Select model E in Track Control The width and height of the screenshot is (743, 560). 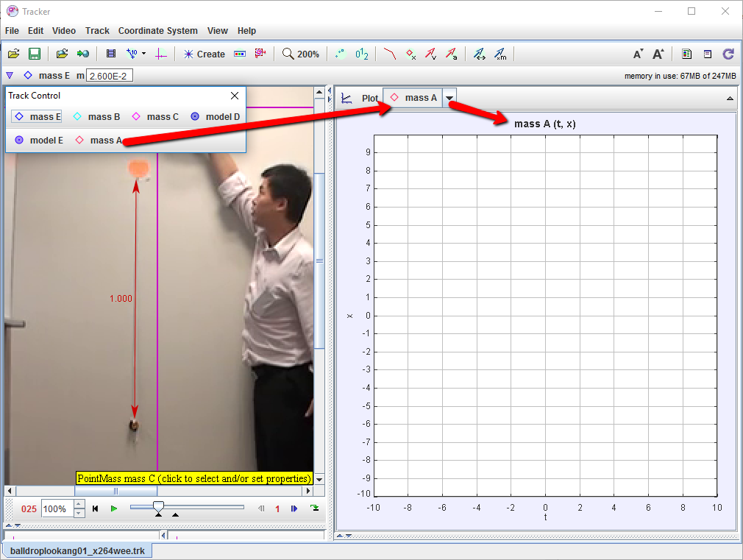coord(38,141)
